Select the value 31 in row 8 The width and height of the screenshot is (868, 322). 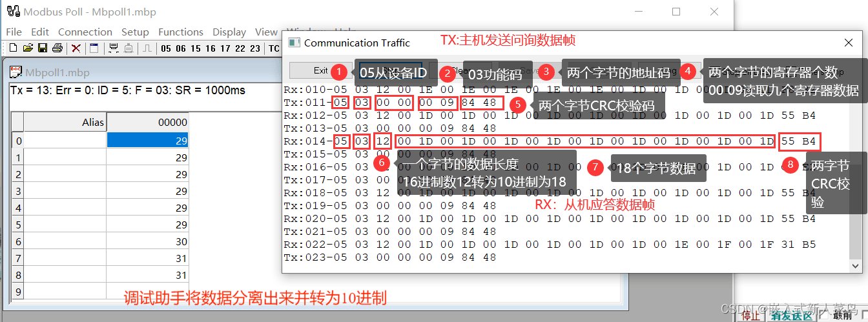coord(148,275)
